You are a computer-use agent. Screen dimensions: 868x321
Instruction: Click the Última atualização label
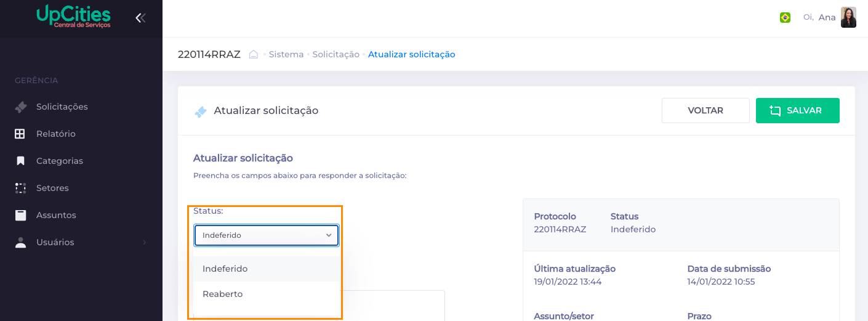coord(575,269)
